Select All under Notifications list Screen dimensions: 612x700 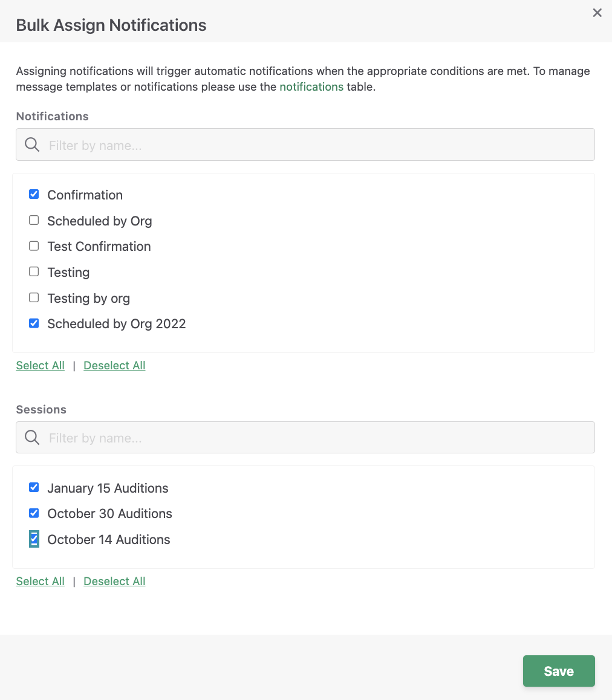click(40, 365)
